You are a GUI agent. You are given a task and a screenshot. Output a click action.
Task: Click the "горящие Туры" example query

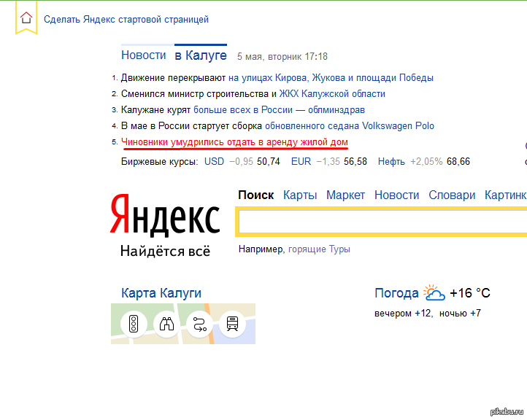point(319,249)
